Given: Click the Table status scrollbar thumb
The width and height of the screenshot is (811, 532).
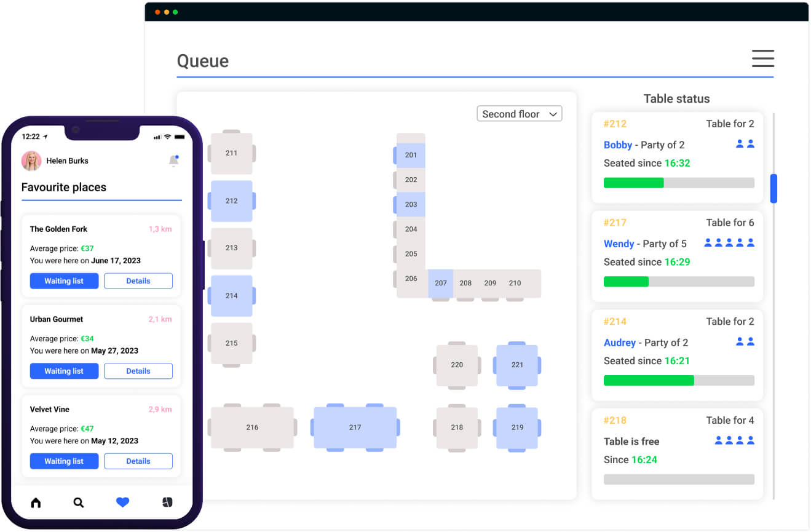Looking at the screenshot, I should (773, 188).
